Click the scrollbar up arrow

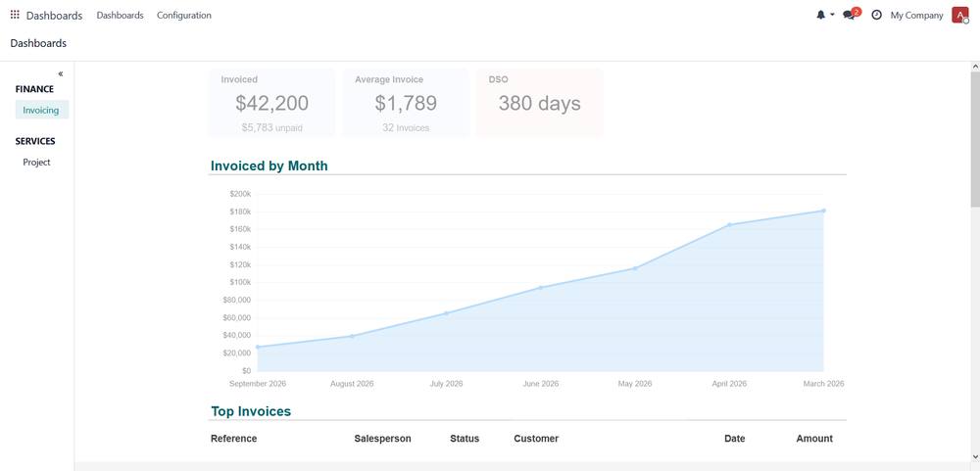pos(975,67)
